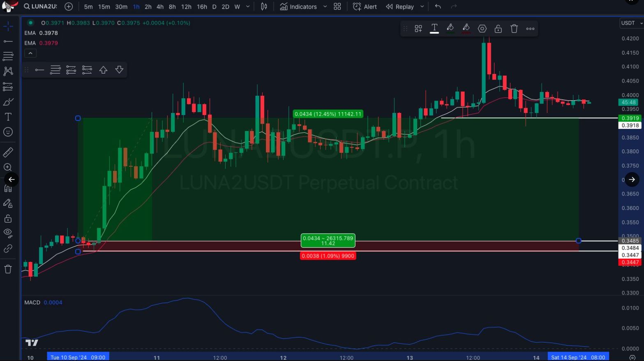Start bar Replay mode

(x=400, y=7)
